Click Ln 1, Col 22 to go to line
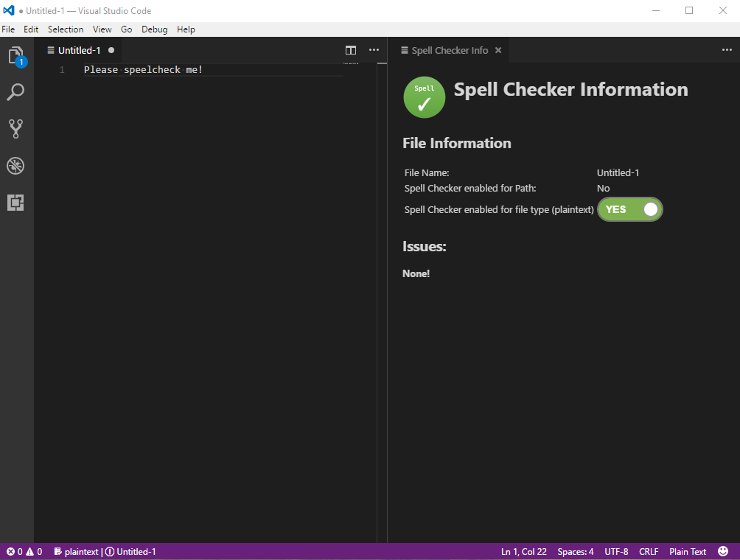The width and height of the screenshot is (740, 560). pos(524,551)
